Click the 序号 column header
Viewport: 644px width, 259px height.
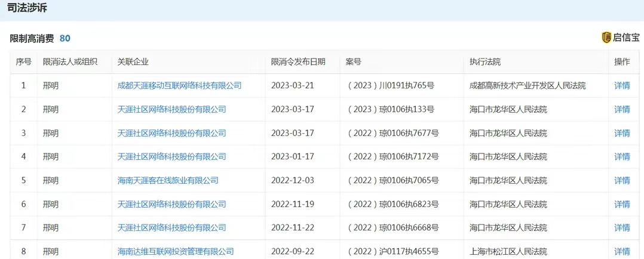click(23, 62)
